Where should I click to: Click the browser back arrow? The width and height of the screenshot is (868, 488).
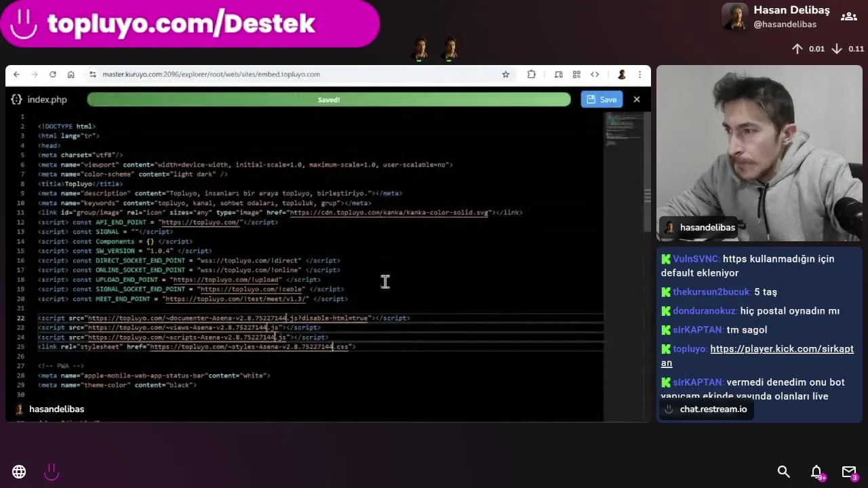point(16,75)
